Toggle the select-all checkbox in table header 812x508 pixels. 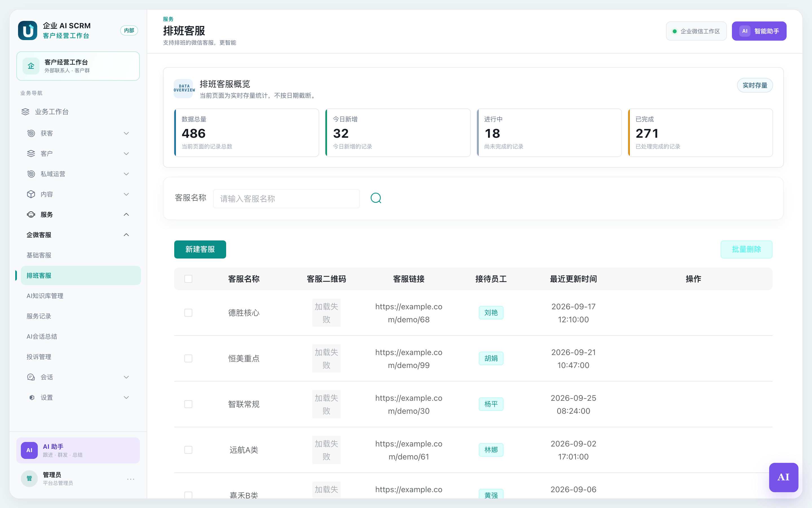point(188,279)
